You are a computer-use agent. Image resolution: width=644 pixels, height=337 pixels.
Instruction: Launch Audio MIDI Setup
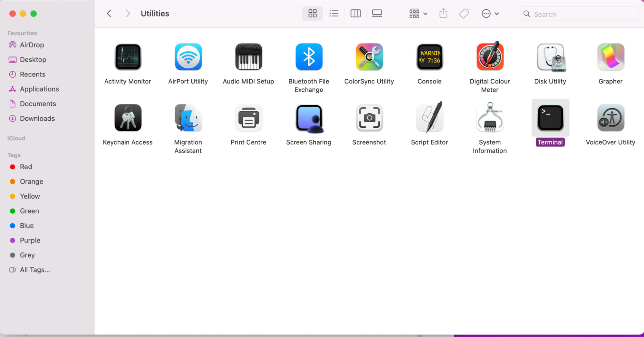pos(248,57)
